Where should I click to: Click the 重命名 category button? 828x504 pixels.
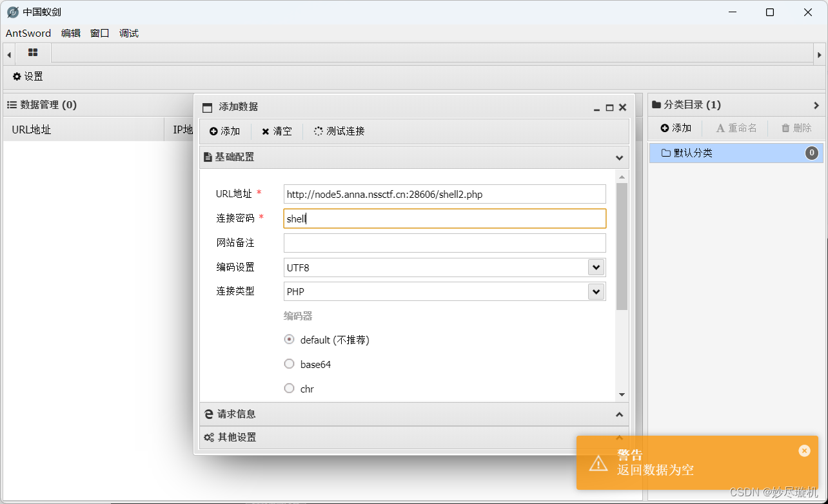736,128
